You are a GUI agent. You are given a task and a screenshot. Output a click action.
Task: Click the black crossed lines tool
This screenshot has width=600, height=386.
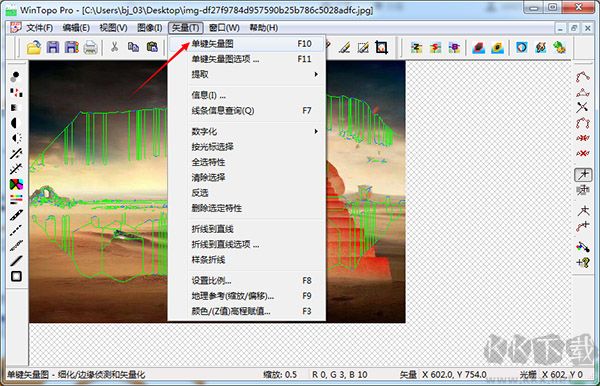point(582,107)
